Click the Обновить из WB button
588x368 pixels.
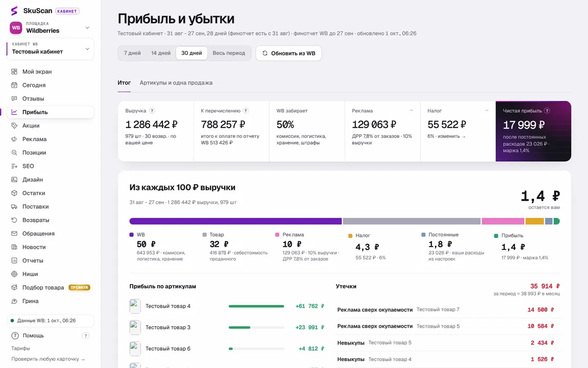pyautogui.click(x=289, y=53)
